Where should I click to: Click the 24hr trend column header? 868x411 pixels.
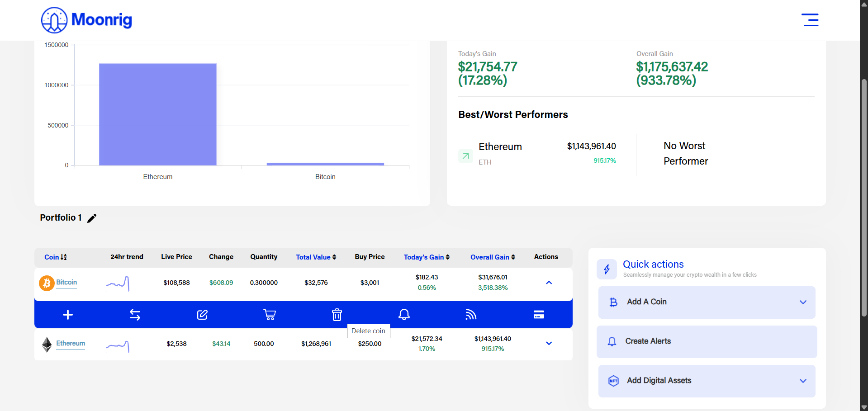(x=127, y=257)
